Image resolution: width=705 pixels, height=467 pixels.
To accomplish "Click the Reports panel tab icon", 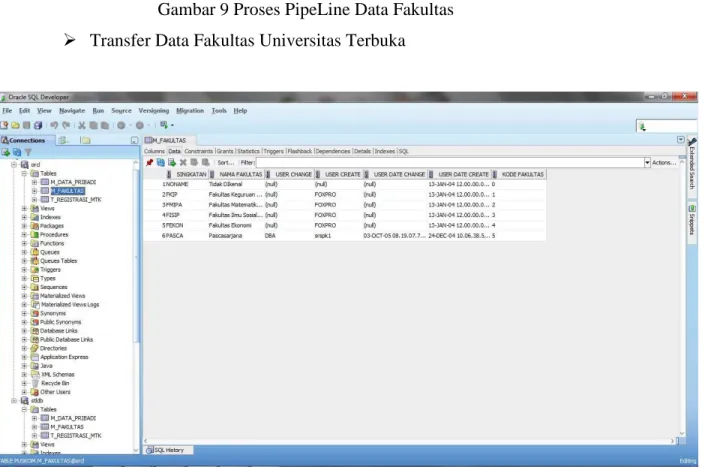I will [63, 141].
